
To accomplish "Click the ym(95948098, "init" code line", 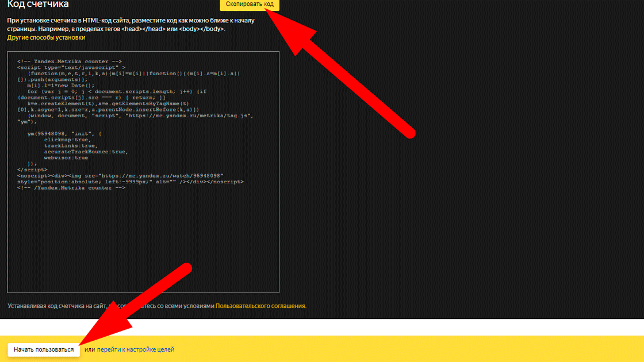I will coord(64,134).
